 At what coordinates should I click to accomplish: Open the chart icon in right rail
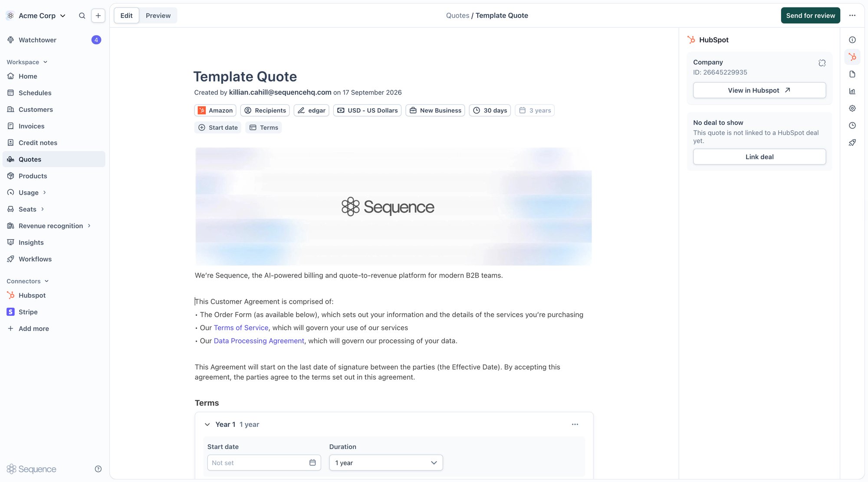click(x=852, y=91)
